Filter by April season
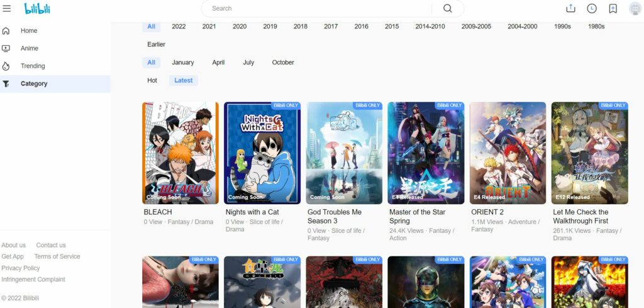This screenshot has height=308, width=644. coord(218,62)
